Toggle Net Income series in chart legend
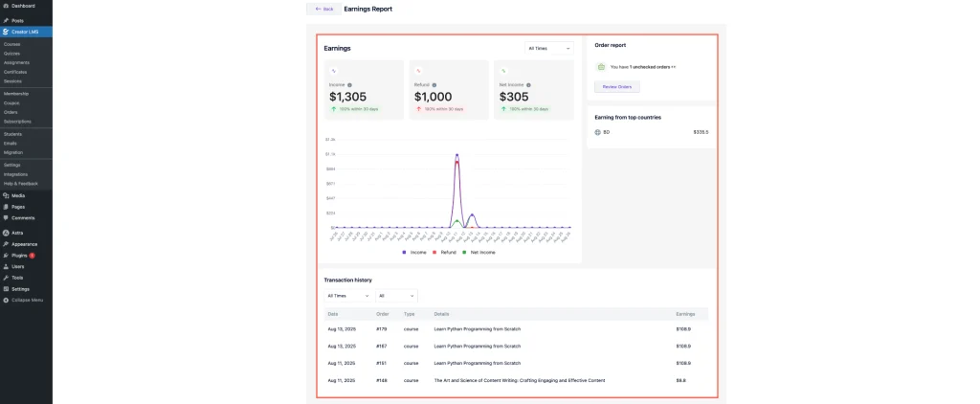This screenshot has height=404, width=980. [x=479, y=252]
